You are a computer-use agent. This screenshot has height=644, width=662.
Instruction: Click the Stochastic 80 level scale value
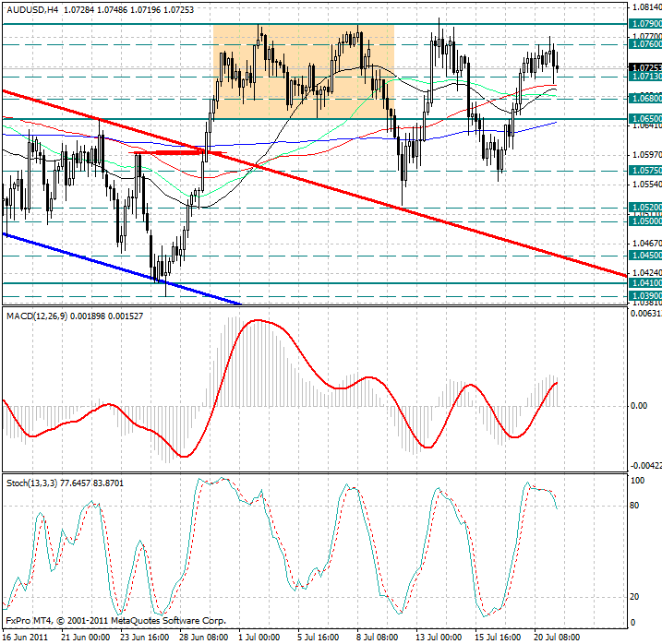point(634,506)
